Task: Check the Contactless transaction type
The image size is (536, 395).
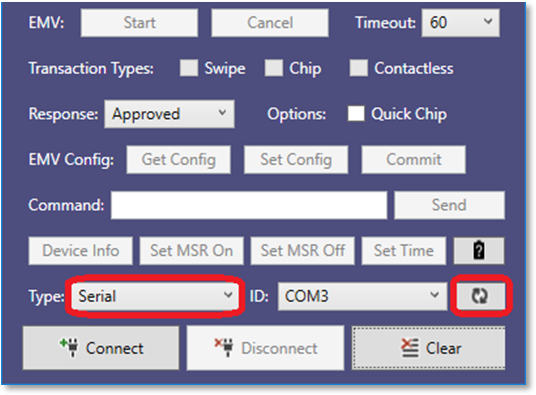Action: pyautogui.click(x=359, y=68)
